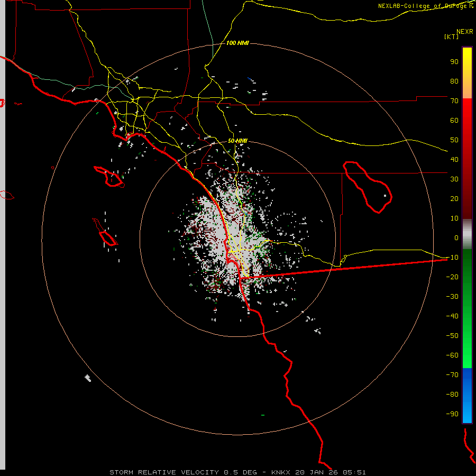The height and width of the screenshot is (476, 476).
Task: Click the 70 value on velocity scale
Action: [454, 101]
